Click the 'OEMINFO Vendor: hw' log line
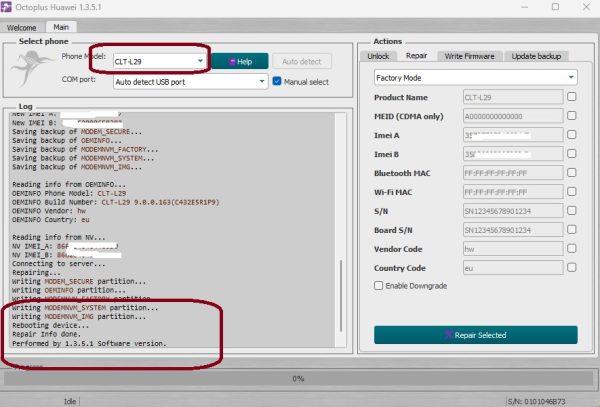The width and height of the screenshot is (600, 407). tap(49, 211)
